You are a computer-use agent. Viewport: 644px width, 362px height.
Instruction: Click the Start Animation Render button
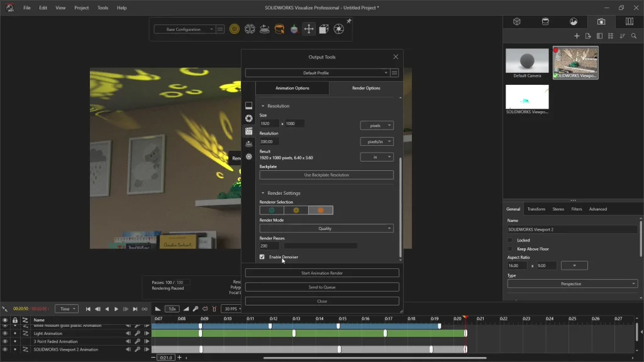[x=322, y=273]
